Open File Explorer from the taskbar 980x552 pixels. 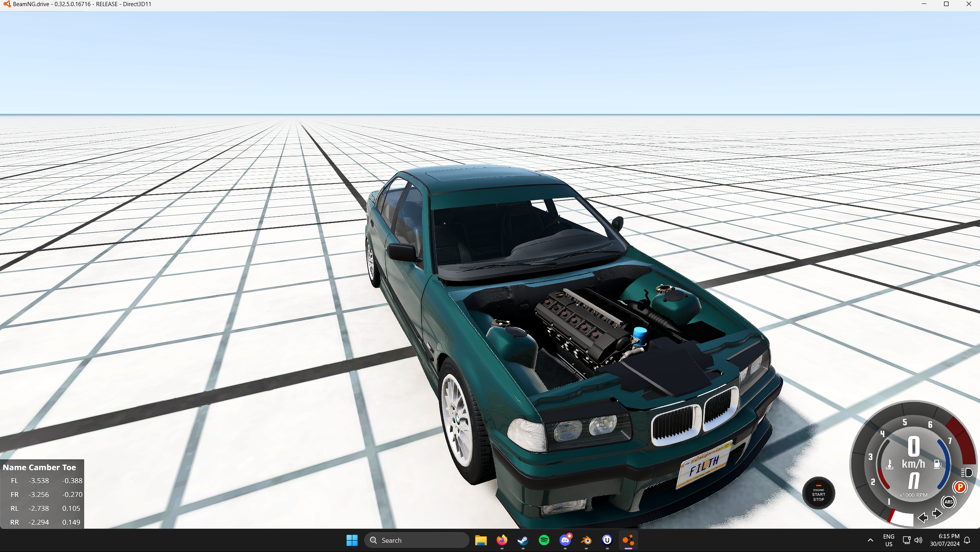(x=481, y=540)
